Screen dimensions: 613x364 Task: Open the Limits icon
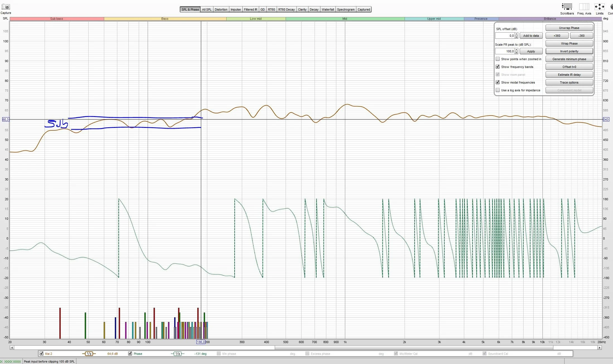599,7
